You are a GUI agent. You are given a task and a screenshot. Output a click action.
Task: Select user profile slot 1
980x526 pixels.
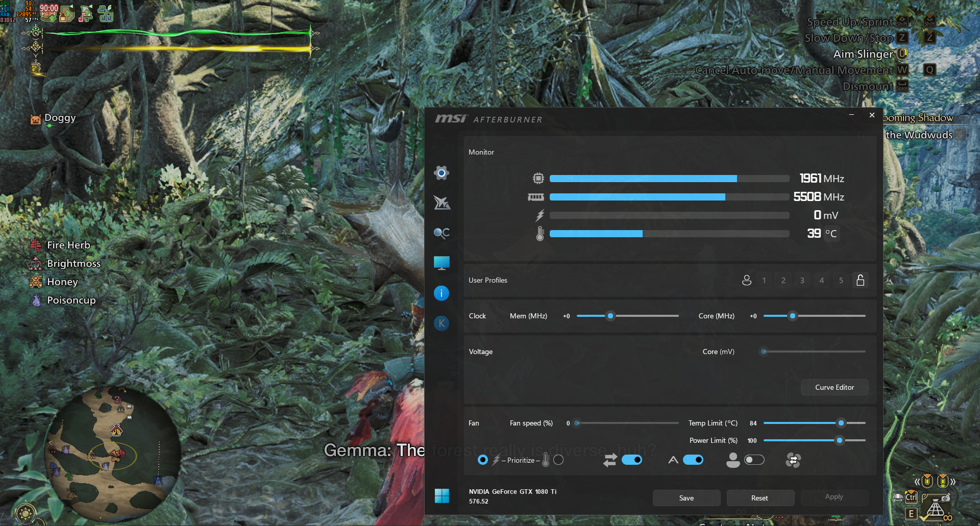click(x=764, y=280)
